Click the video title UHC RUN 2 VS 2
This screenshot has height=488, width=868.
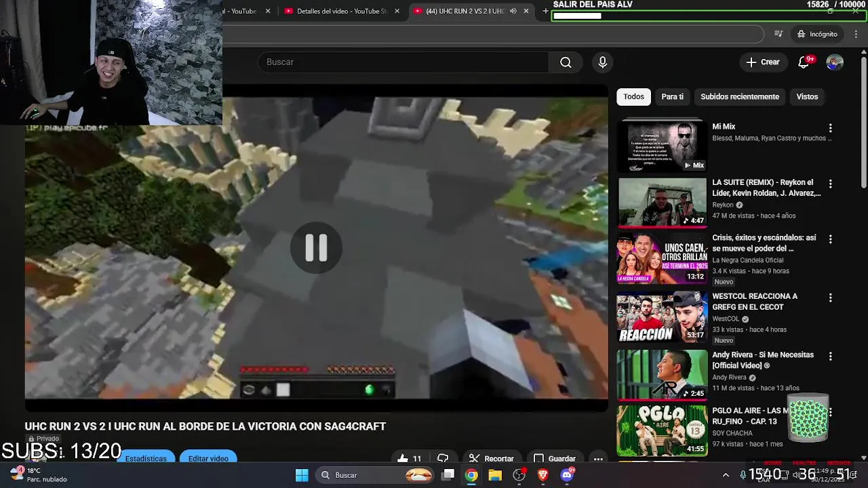[205, 426]
